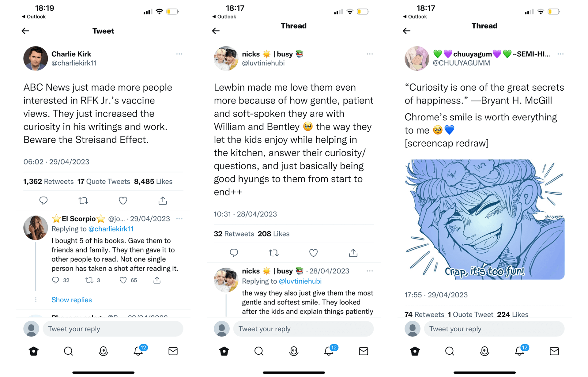The width and height of the screenshot is (588, 377).
Task: Retweet Charlie Kirk's ABC News tweet
Action: [83, 201]
